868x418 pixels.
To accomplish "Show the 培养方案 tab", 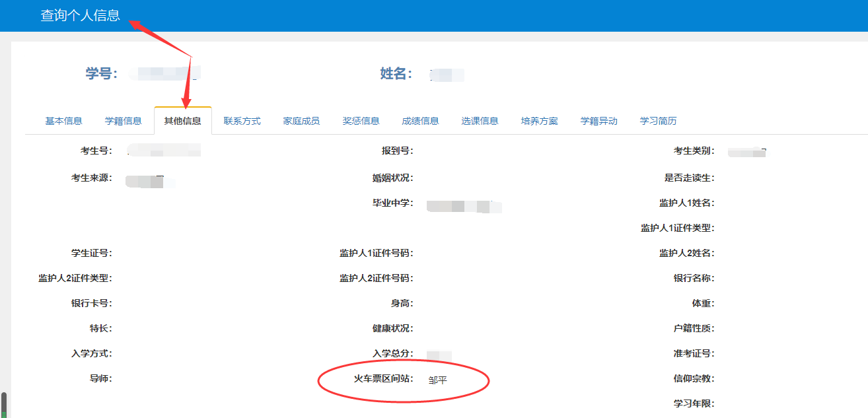I will 539,121.
